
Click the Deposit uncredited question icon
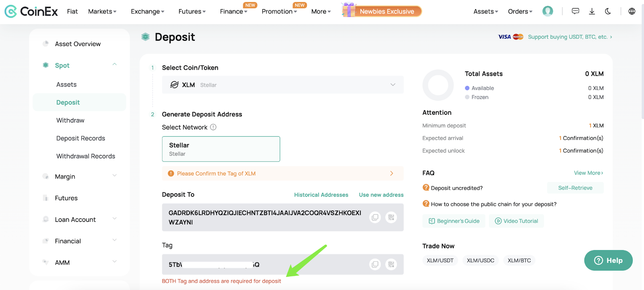pos(426,187)
